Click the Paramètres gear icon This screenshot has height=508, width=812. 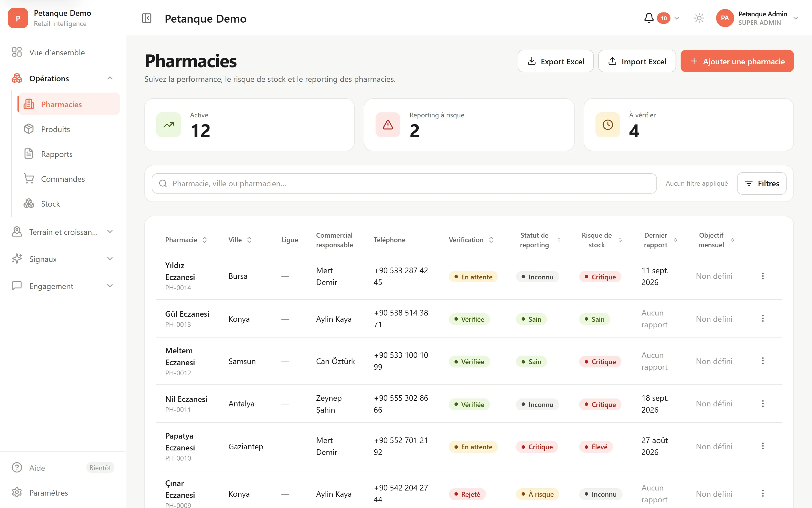[17, 492]
